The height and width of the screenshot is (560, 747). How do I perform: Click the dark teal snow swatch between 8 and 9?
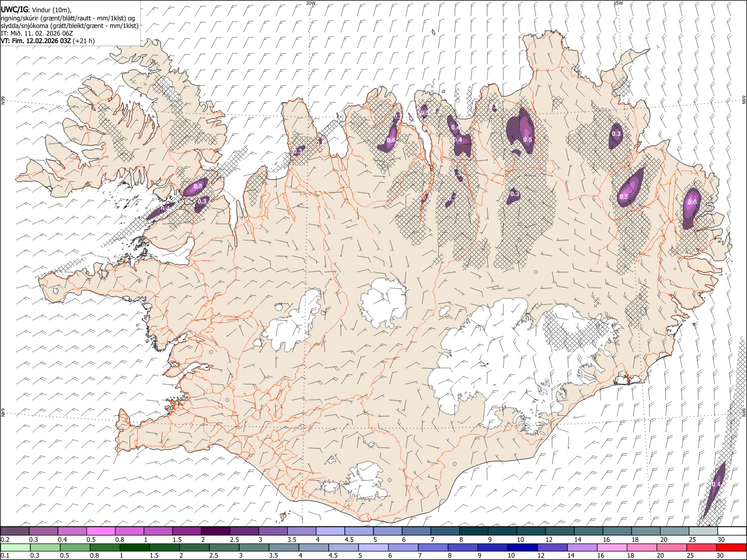pos(473,531)
